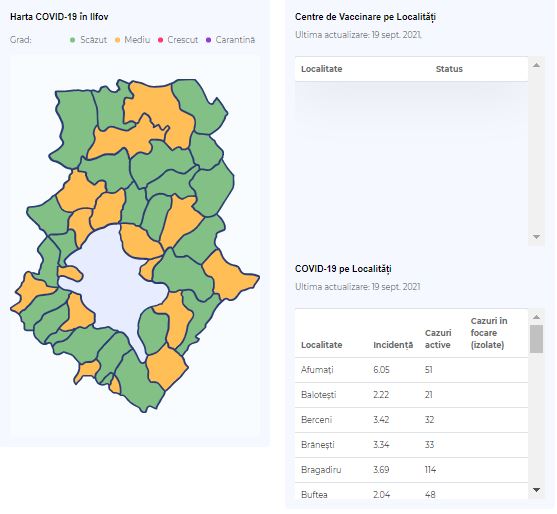The width and height of the screenshot is (557, 514).
Task: Select the Balotești row
Action: coord(411,395)
